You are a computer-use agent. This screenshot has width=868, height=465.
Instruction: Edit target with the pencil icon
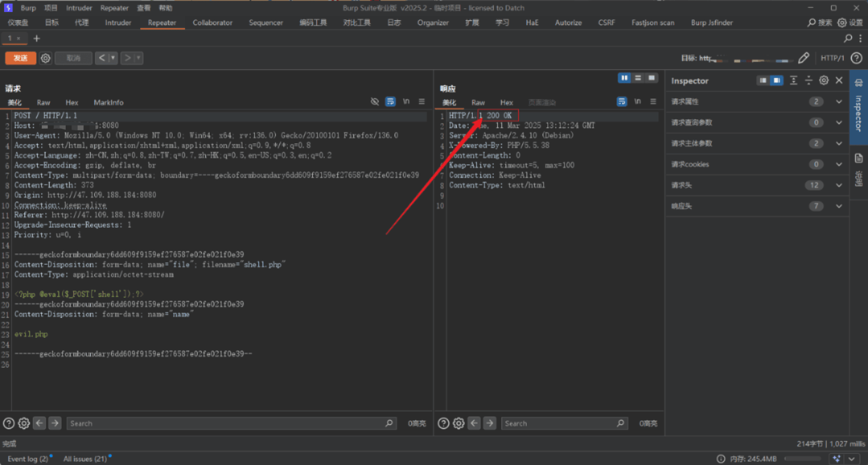pyautogui.click(x=803, y=58)
